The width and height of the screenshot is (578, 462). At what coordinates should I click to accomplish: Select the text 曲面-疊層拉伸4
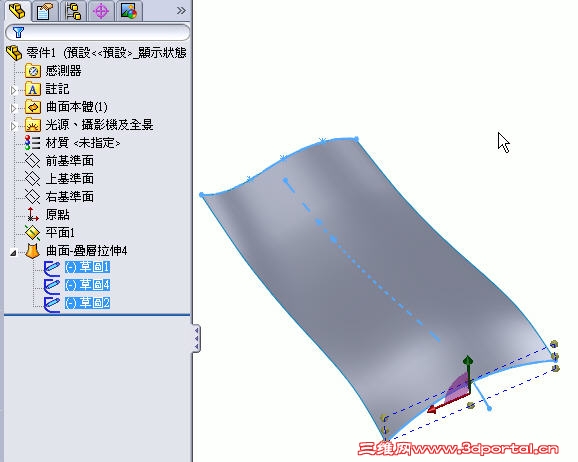point(86,251)
